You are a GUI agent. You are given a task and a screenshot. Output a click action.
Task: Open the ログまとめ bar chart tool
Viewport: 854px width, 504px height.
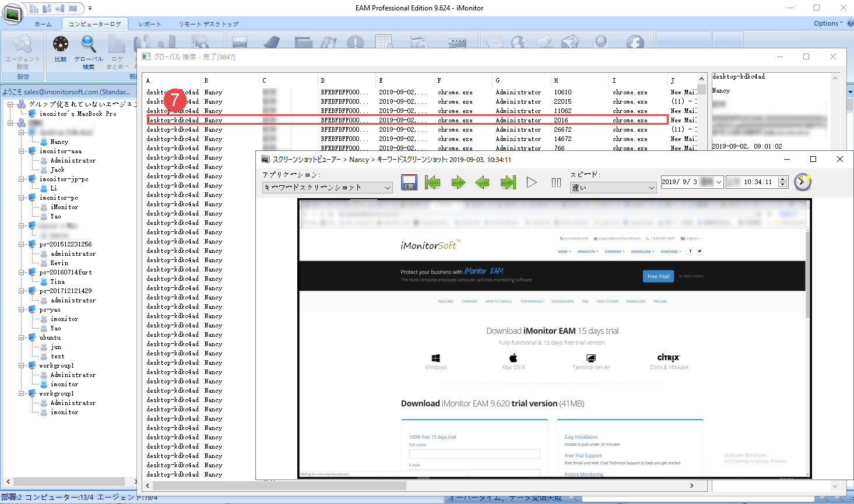[117, 52]
